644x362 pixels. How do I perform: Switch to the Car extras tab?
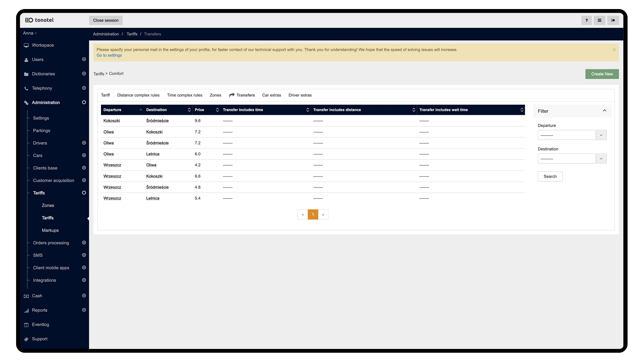coord(271,95)
